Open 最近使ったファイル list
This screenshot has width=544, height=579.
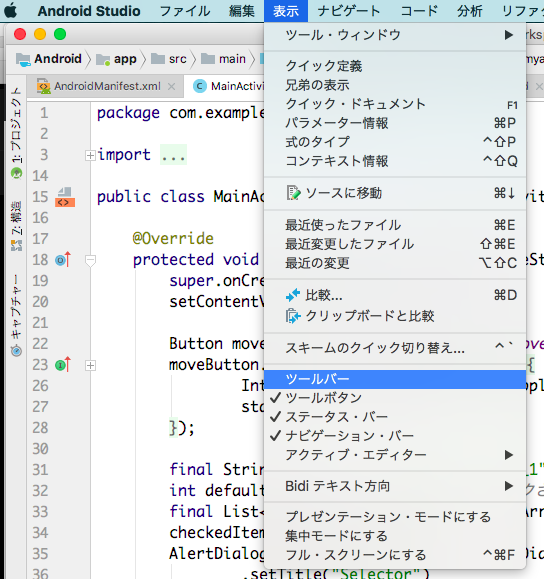tap(395, 225)
